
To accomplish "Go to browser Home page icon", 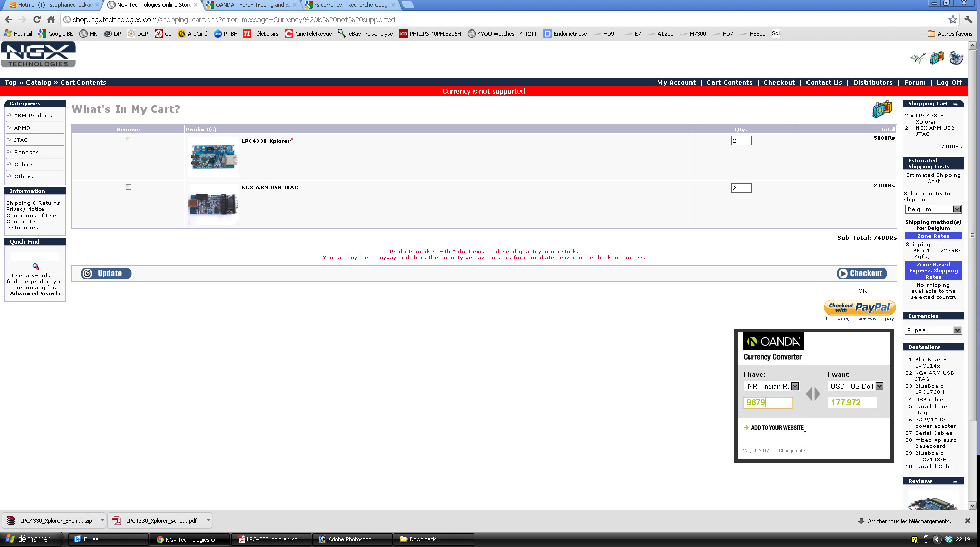I will click(51, 20).
